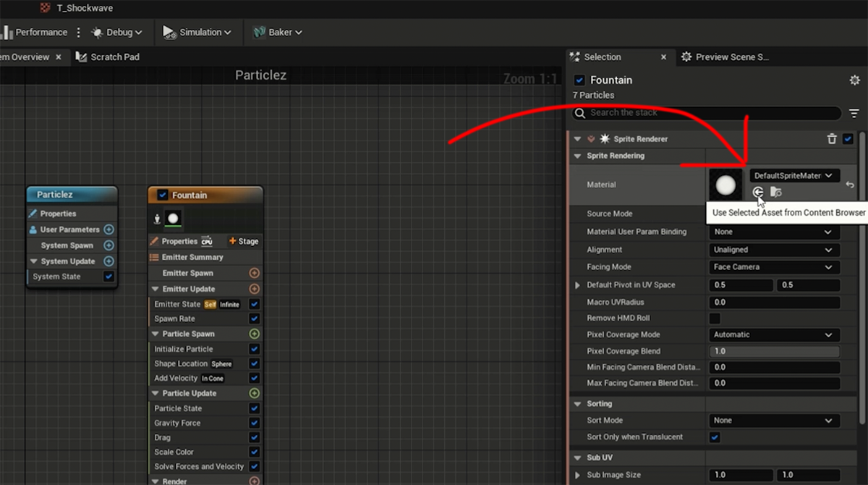This screenshot has height=485, width=868.
Task: Click Browse to asset folder icon
Action: coord(775,192)
